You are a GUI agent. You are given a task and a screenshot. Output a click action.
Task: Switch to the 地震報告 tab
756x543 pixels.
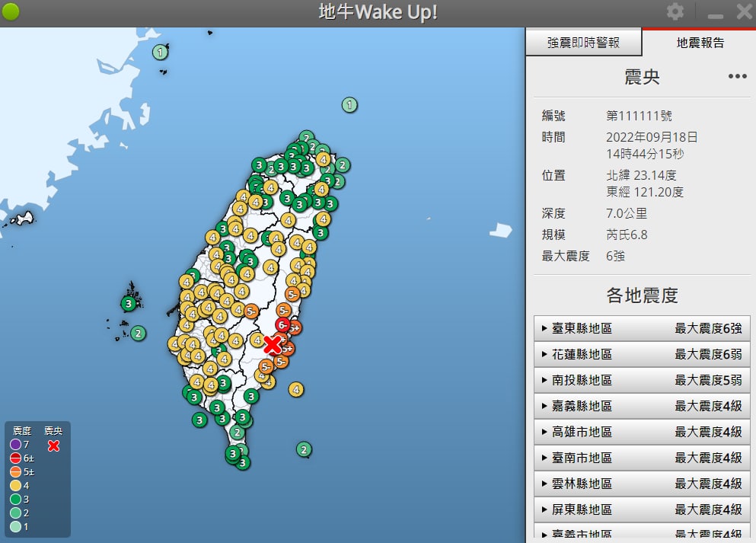point(700,43)
